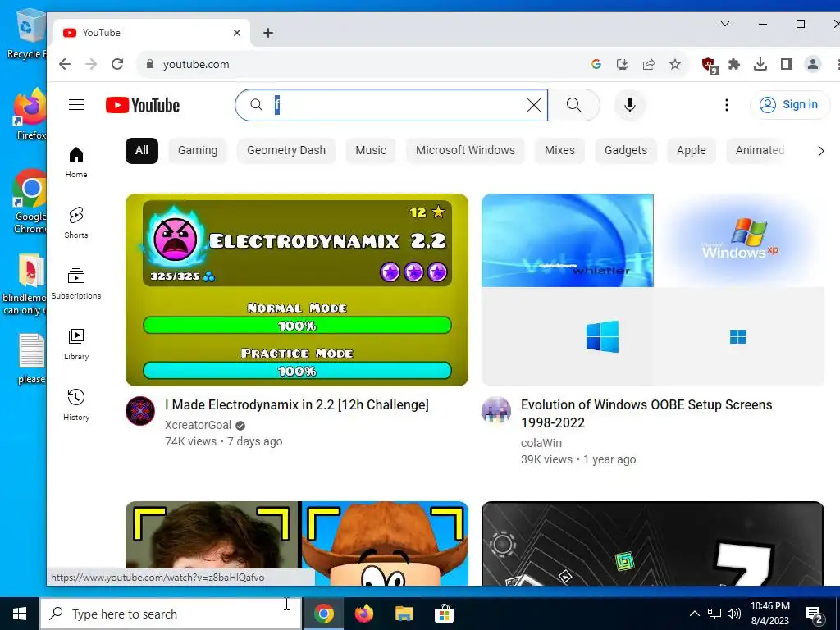Click the YouTube logo

[x=143, y=105]
